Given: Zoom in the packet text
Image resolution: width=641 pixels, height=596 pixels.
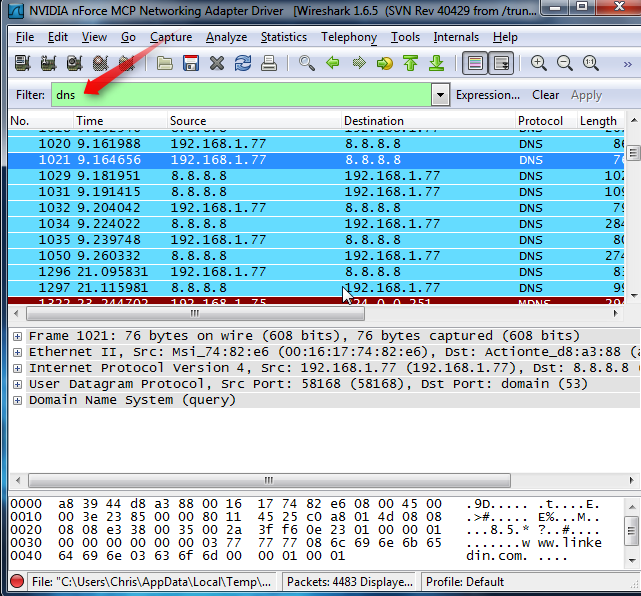Looking at the screenshot, I should pos(538,63).
